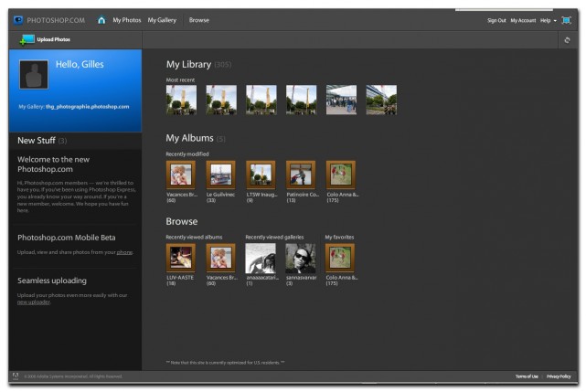Open the crowd photo in Most recent

tap(341, 100)
